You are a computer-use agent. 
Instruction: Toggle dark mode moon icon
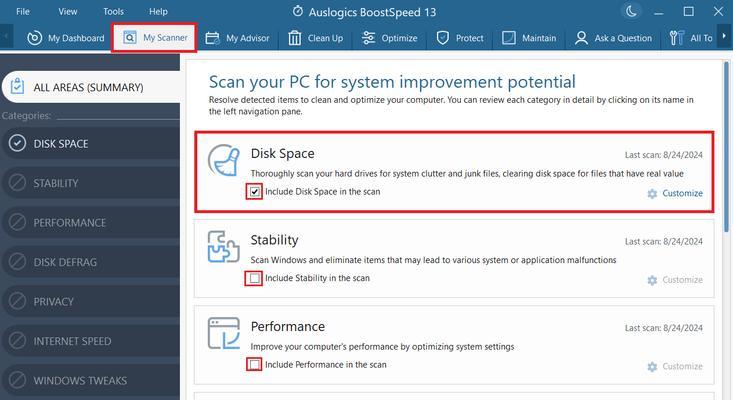coord(631,12)
